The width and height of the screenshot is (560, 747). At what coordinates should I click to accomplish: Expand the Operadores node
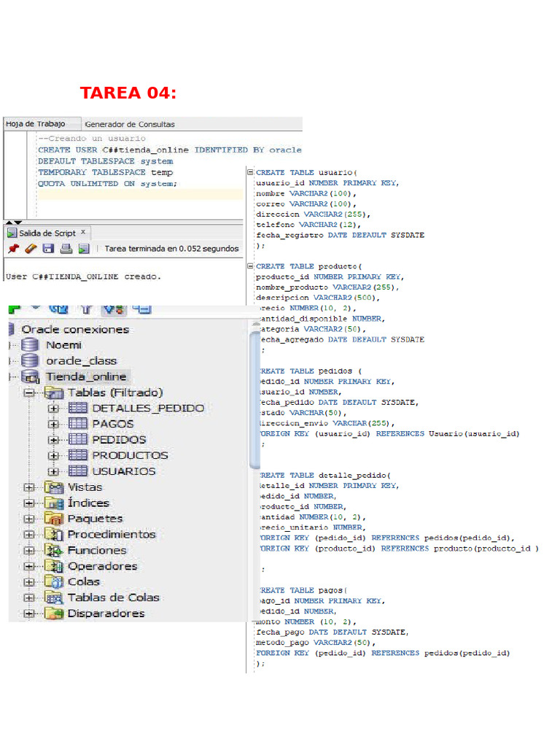point(29,566)
